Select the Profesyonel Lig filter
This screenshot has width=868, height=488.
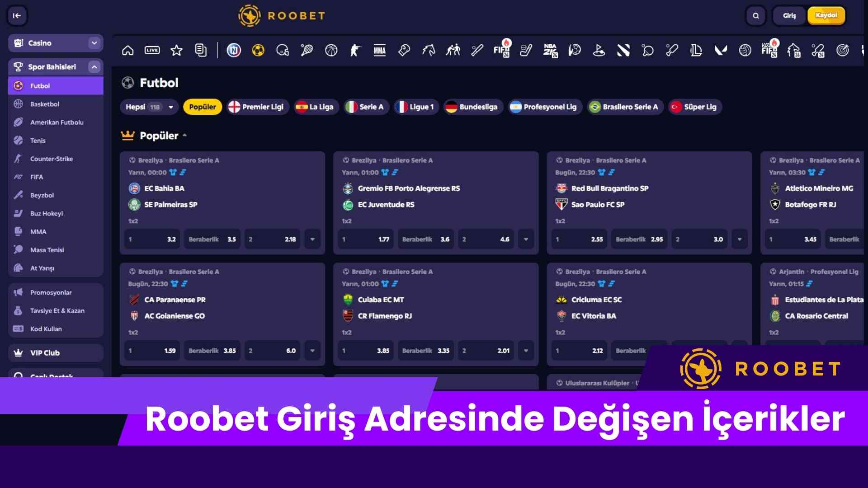tap(545, 107)
